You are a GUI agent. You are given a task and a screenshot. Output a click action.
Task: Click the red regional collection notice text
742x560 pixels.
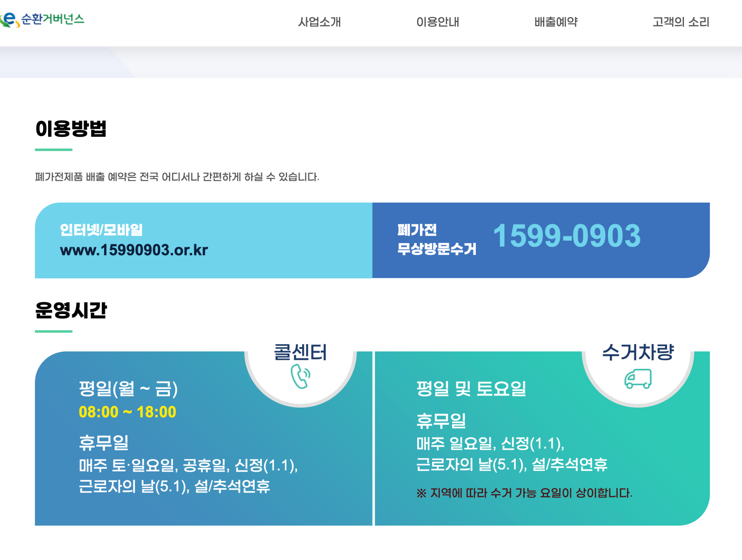click(524, 493)
